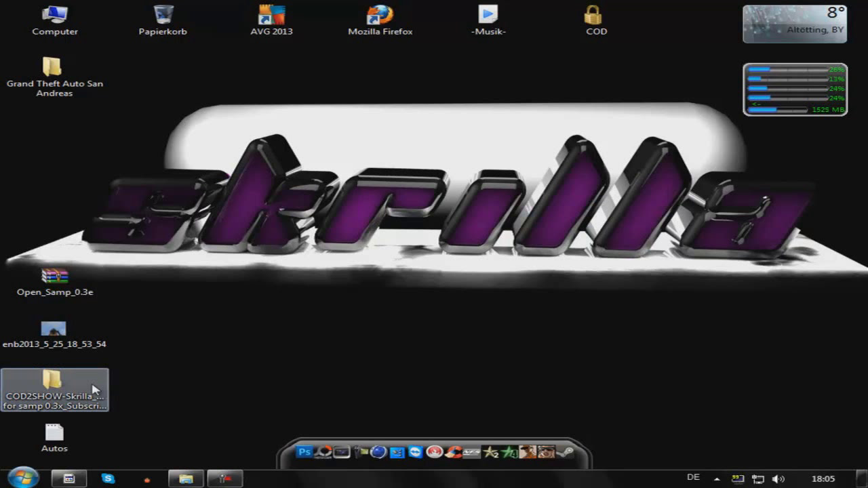The height and width of the screenshot is (488, 868).
Task: Open the Computer desktop icon
Action: click(x=55, y=20)
